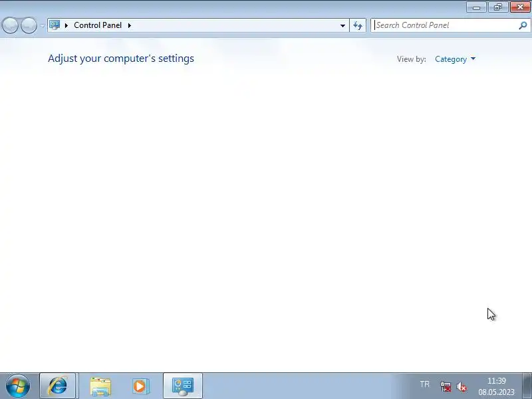Open the recent pages dropdown arrow

click(x=43, y=25)
